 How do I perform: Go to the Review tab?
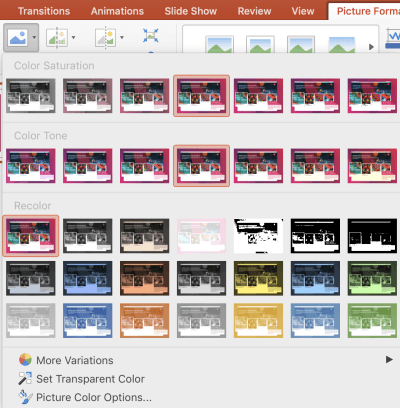254,11
